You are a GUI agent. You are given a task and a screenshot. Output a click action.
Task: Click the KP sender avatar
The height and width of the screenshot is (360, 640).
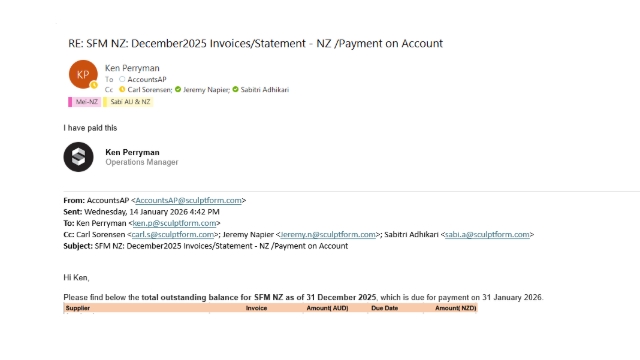83,74
